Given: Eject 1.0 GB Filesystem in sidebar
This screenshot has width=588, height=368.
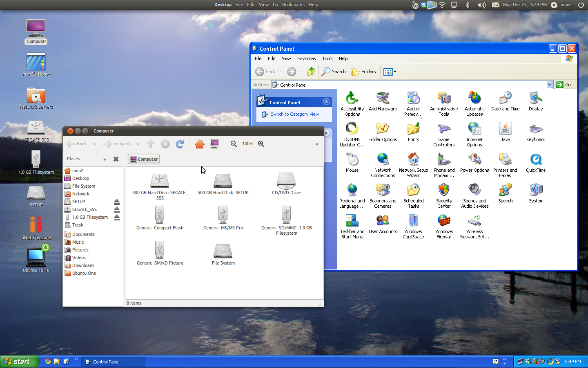Looking at the screenshot, I should (x=117, y=217).
